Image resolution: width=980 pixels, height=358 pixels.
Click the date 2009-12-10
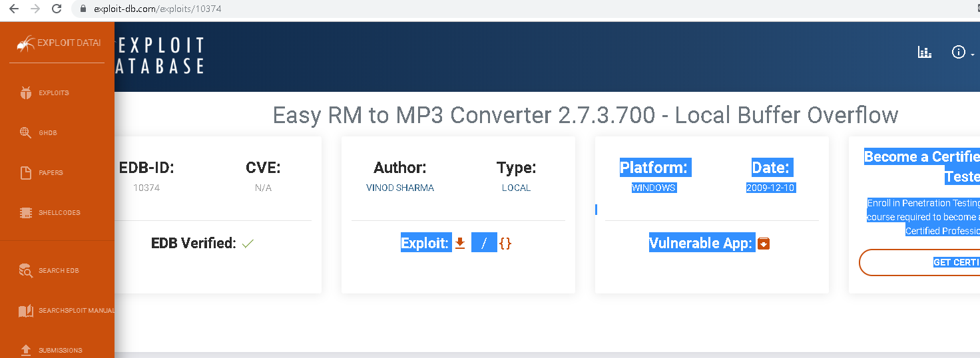(770, 188)
